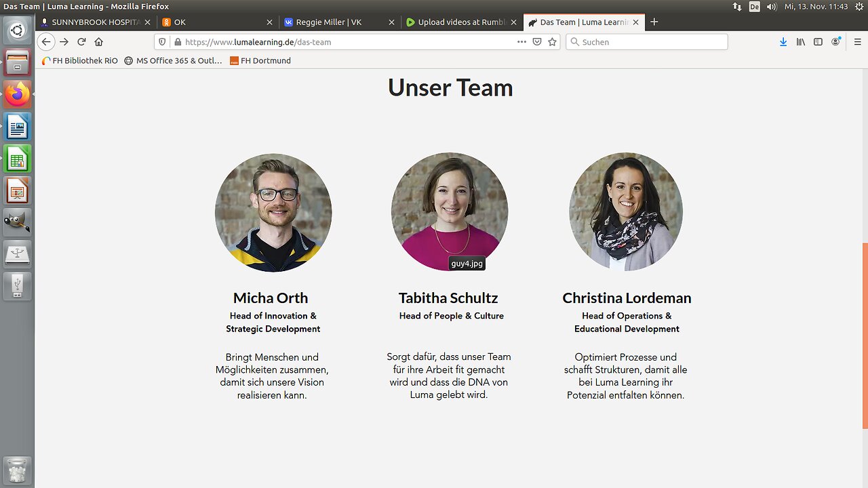Launch the Files manager from the dock
The height and width of the screenshot is (488, 868).
pos(17,62)
